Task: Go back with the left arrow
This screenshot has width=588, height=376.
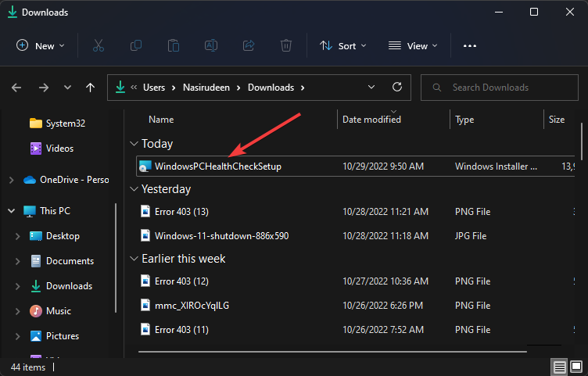Action: pyautogui.click(x=16, y=88)
